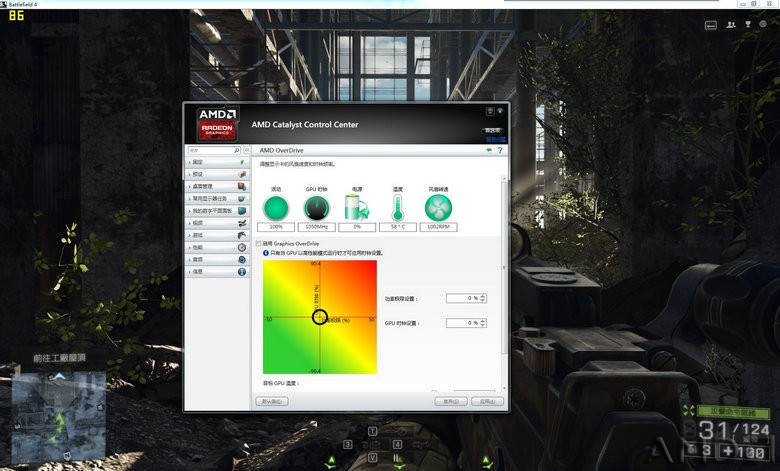Click the green activity indicator circle

276,208
